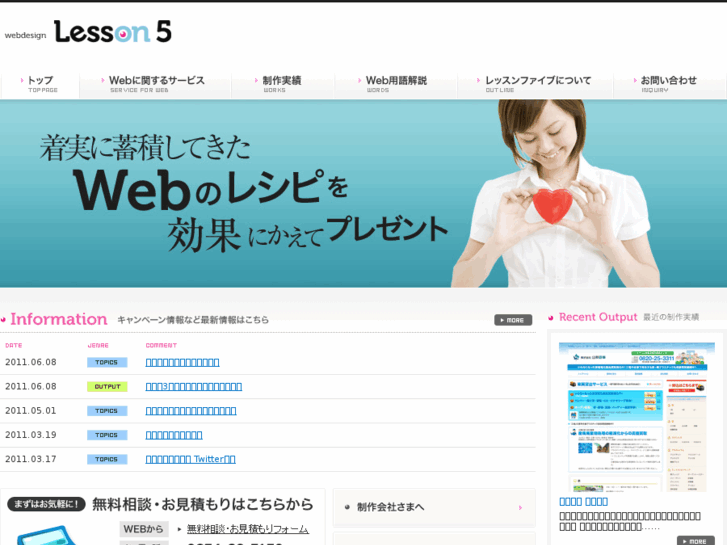
Task: Click the main hero banner Webのレシピ image
Action: (364, 193)
